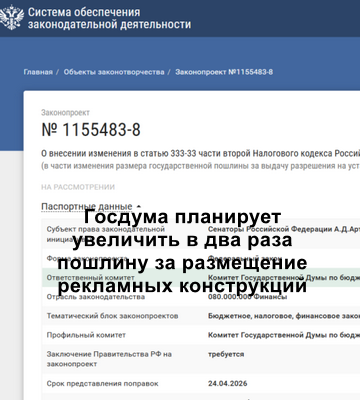360x400 pixels.
Task: Click the small 'Законопроект' label above the number
Action: coord(65,113)
